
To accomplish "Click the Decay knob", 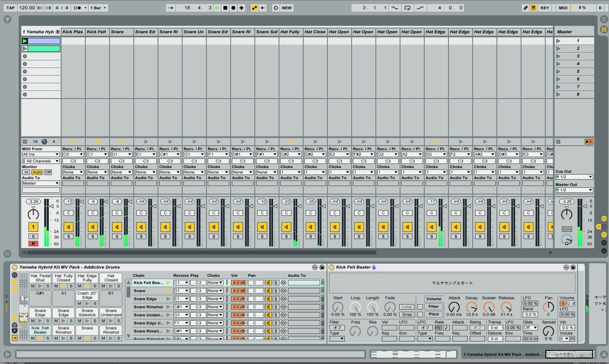I will click(x=471, y=307).
